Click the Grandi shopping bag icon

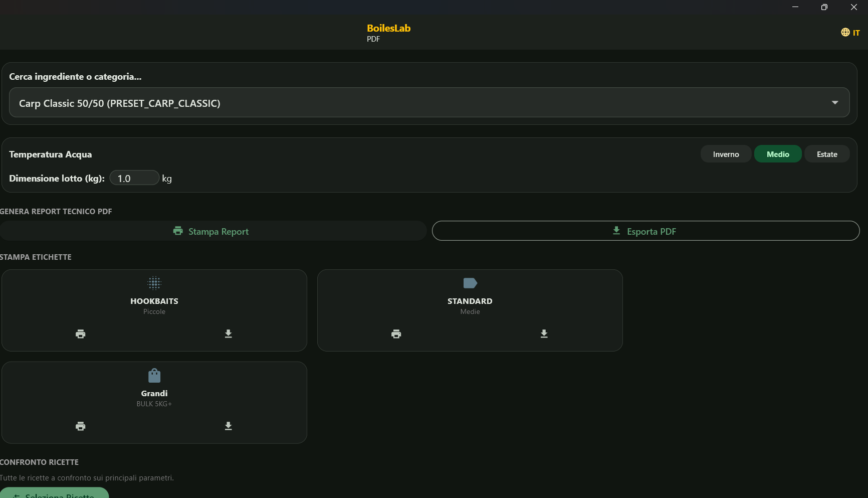coord(154,375)
